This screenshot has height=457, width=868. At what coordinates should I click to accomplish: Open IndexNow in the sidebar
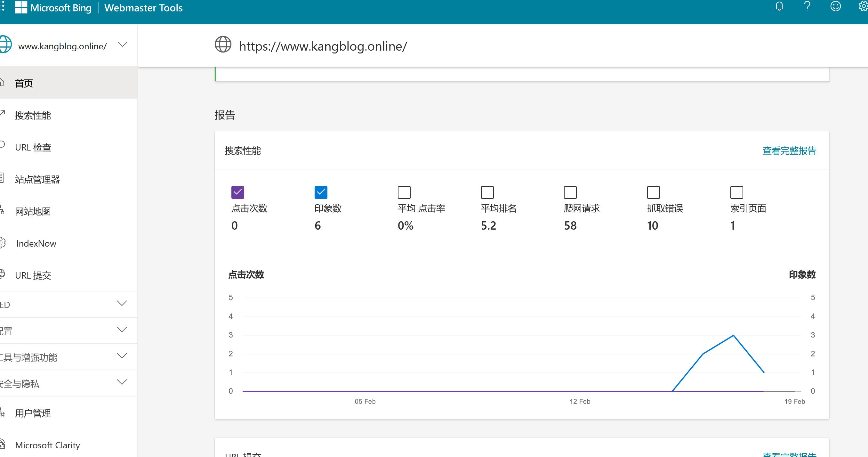[69, 243]
